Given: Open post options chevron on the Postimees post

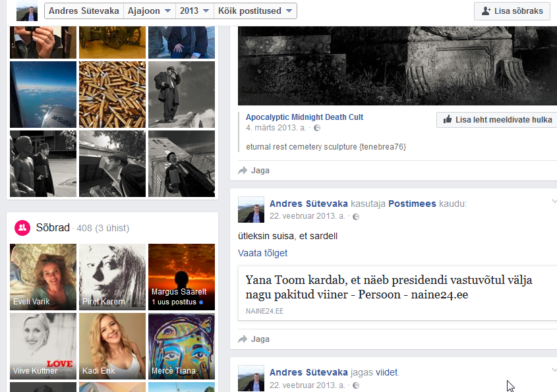Looking at the screenshot, I should pyautogui.click(x=554, y=201).
